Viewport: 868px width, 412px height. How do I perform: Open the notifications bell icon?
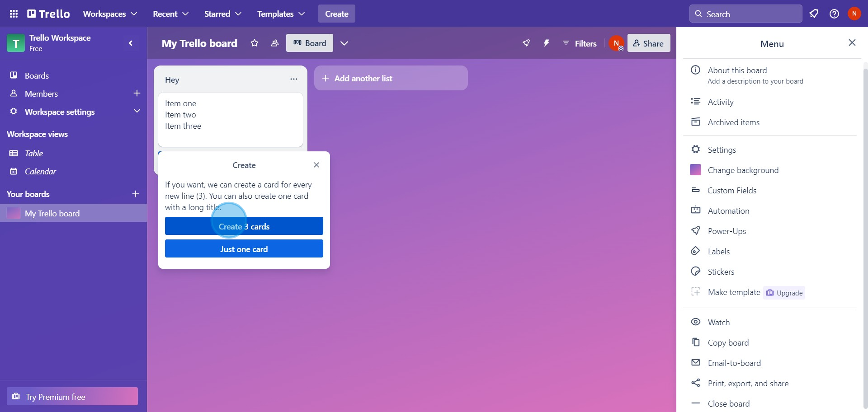(x=814, y=14)
